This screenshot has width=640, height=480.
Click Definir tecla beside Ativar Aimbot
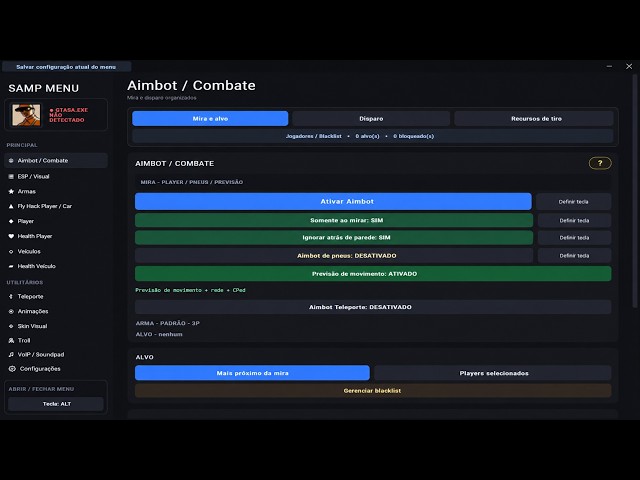tap(573, 202)
